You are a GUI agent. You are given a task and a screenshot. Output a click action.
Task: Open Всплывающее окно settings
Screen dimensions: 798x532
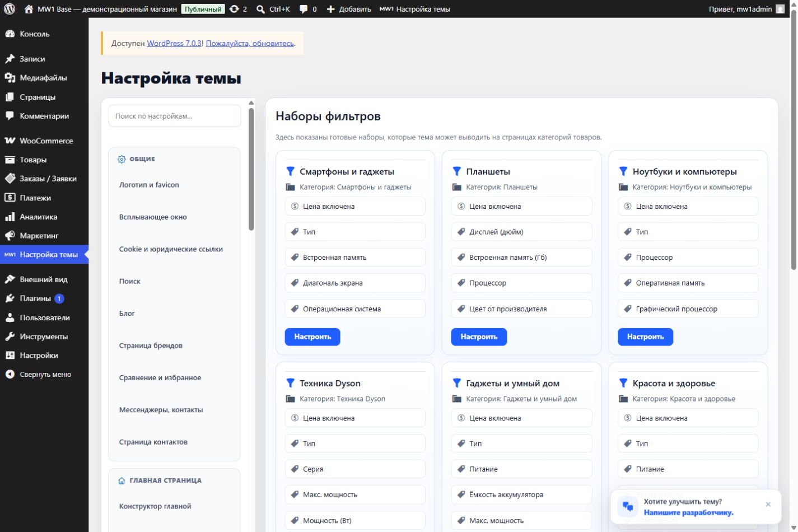coord(153,217)
